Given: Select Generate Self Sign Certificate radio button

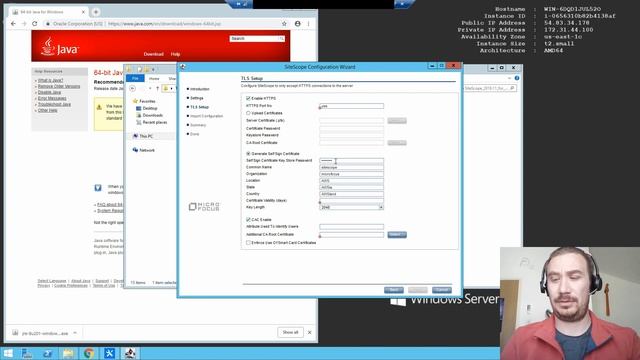Looking at the screenshot, I should [x=248, y=154].
